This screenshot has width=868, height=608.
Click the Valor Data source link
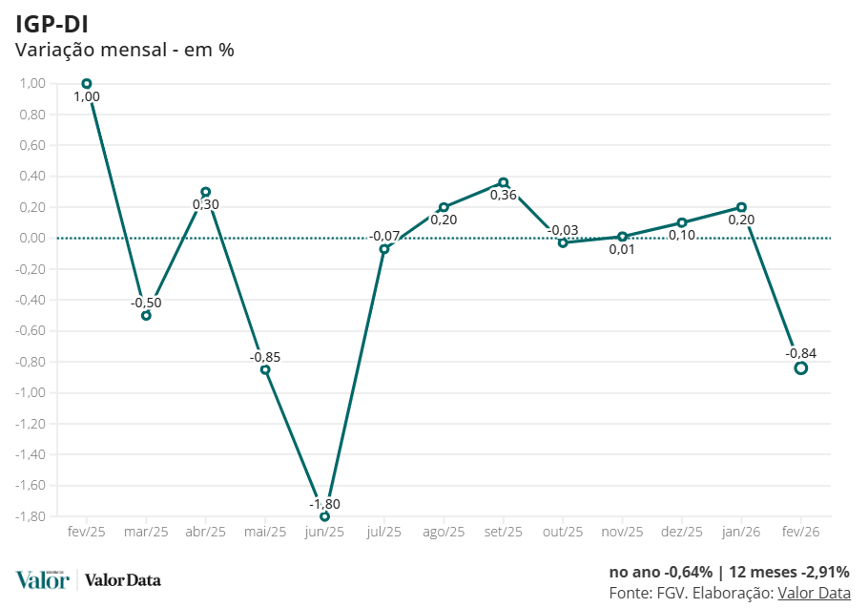[x=813, y=593]
